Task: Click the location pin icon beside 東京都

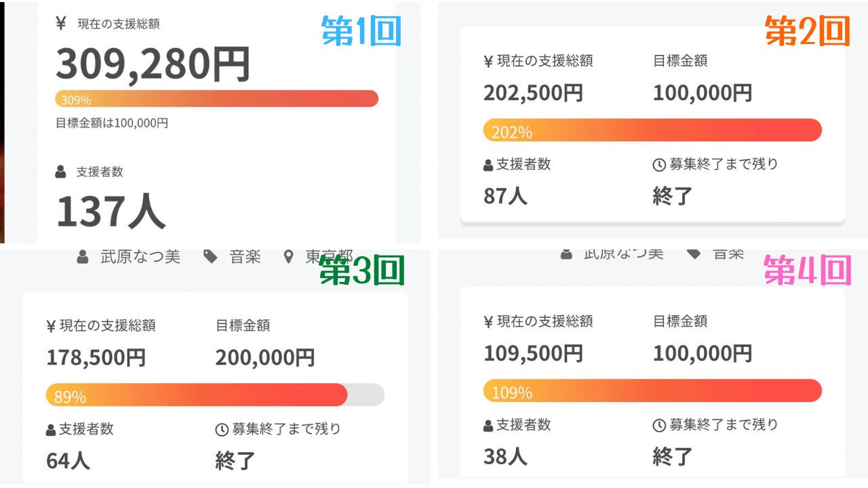Action: click(289, 257)
